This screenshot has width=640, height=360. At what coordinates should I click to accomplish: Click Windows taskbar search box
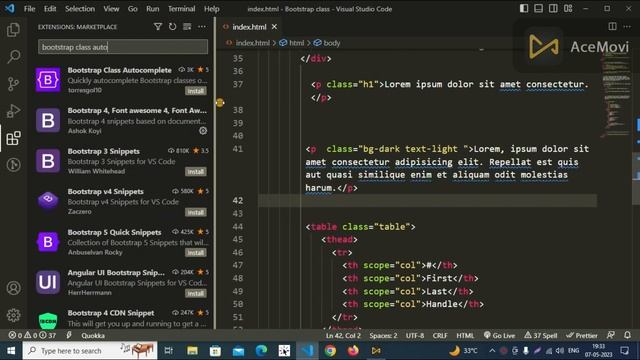90,351
